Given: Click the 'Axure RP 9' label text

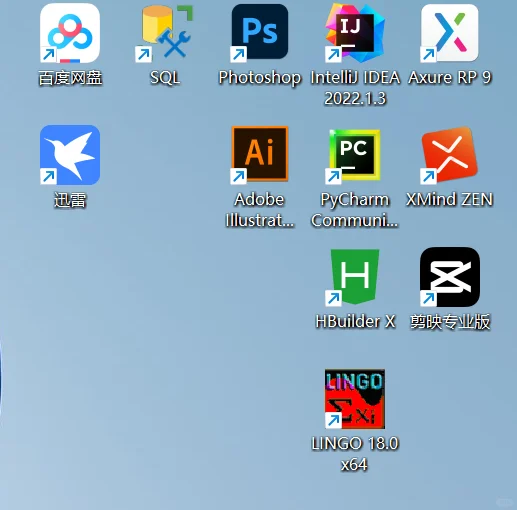Looking at the screenshot, I should pyautogui.click(x=450, y=78).
